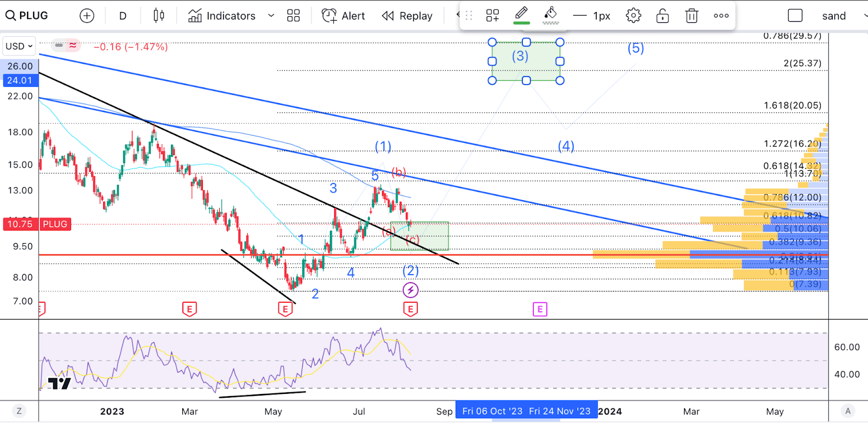
Task: Open the earnings E marker near May 2023
Action: 285,309
